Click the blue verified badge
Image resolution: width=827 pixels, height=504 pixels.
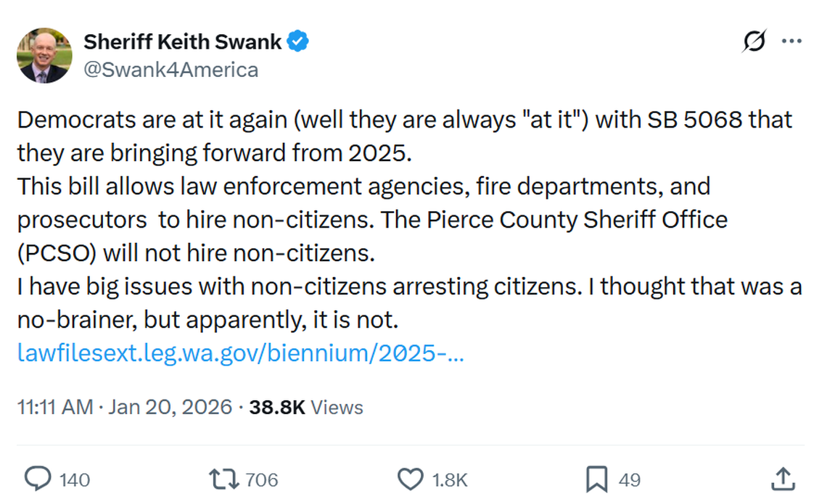pyautogui.click(x=298, y=41)
